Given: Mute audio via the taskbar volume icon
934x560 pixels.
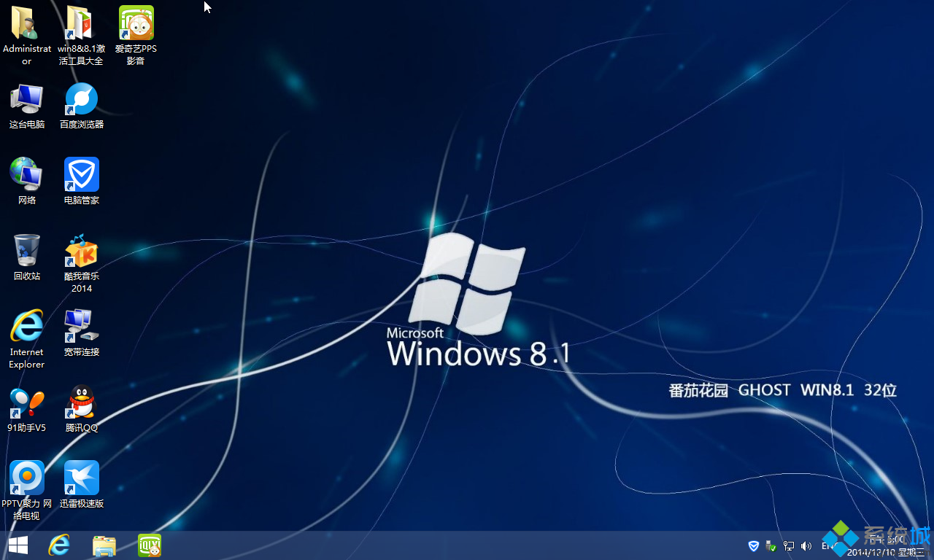Looking at the screenshot, I should (x=806, y=545).
